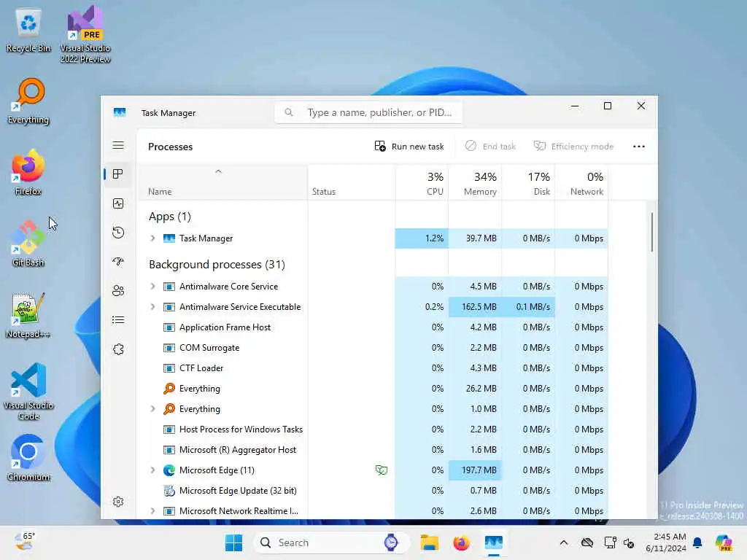
Task: Sort processes by Memory column
Action: pos(475,183)
